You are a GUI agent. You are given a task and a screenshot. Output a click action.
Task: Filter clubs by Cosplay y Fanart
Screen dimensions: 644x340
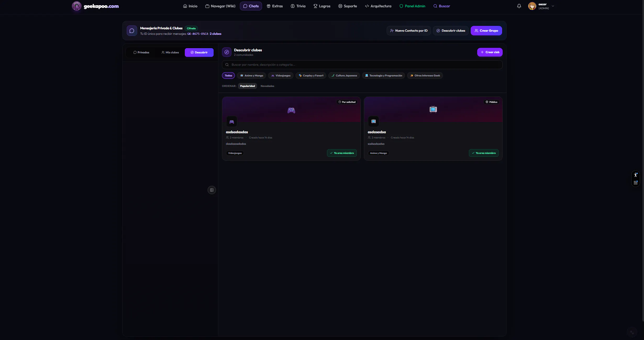tap(311, 76)
